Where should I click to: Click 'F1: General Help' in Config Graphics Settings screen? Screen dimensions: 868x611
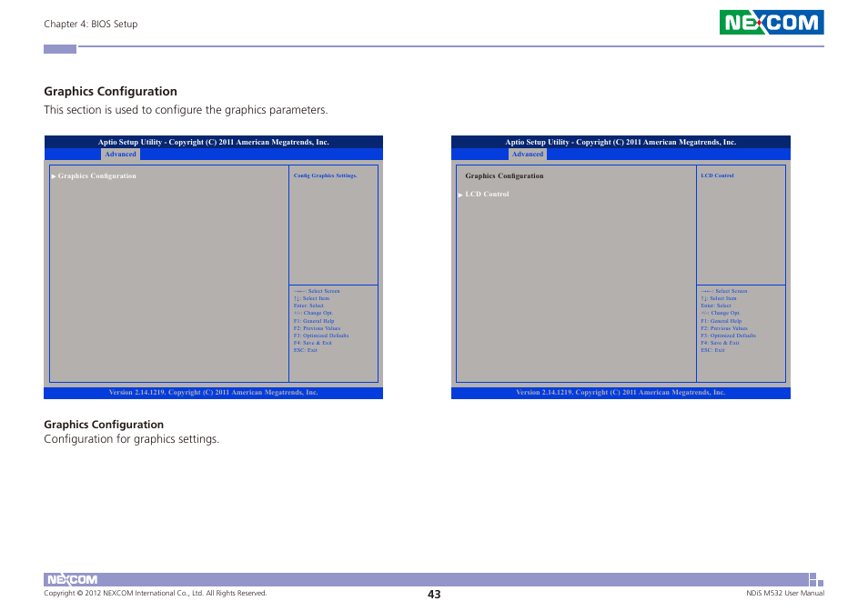point(314,321)
